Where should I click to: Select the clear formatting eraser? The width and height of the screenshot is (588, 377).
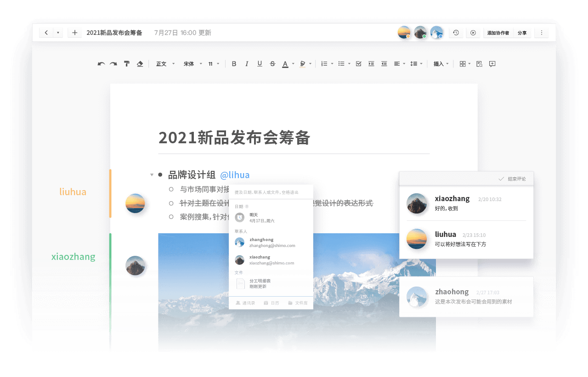pos(140,64)
